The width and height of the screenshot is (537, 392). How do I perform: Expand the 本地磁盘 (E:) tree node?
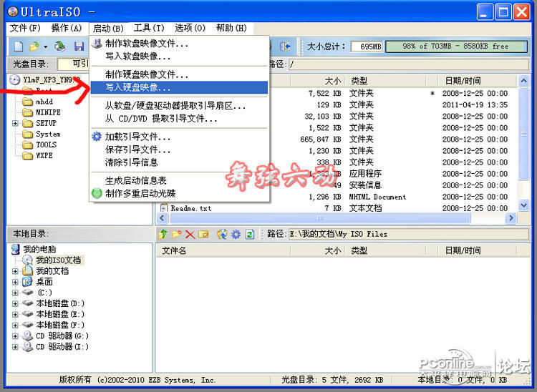(15, 314)
